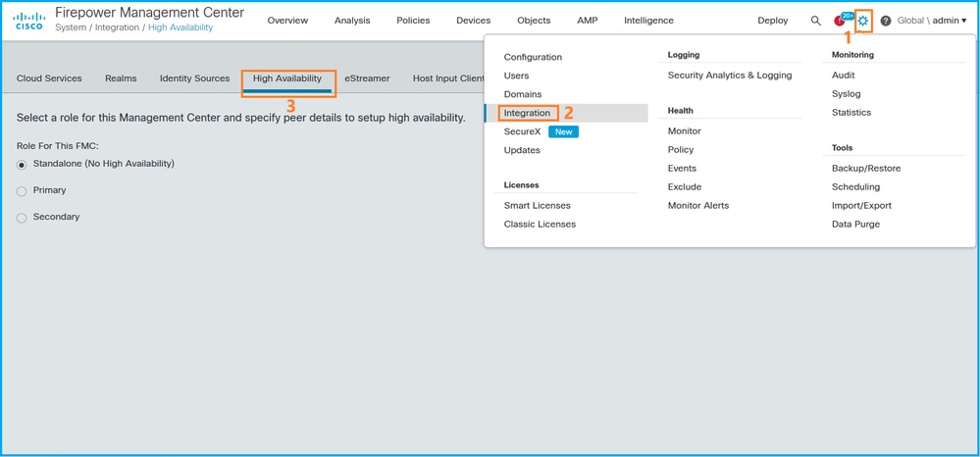Open Security Analytics & Logging
Viewport: 980px width, 457px height.
[730, 75]
